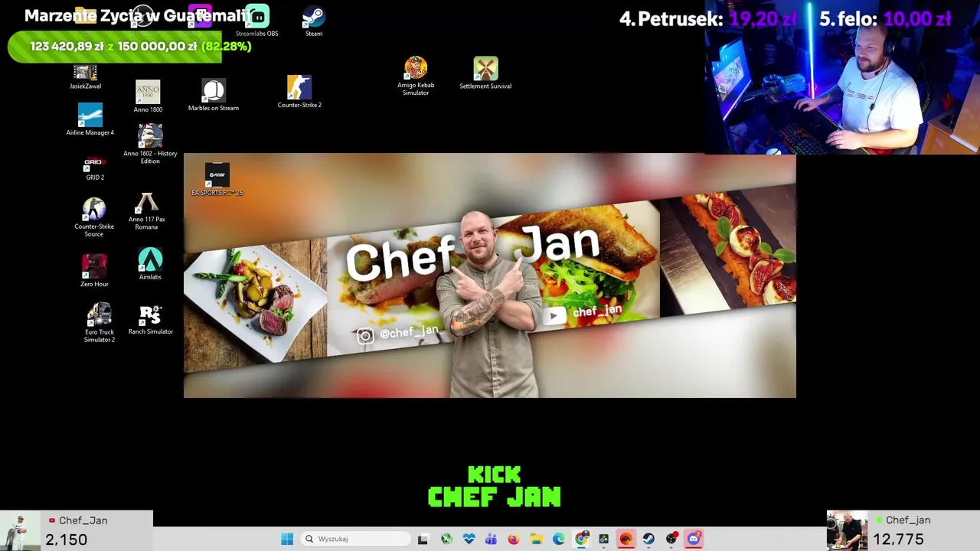Open the Aimlabs desktop shortcut
Image resolution: width=980 pixels, height=551 pixels.
(x=150, y=264)
